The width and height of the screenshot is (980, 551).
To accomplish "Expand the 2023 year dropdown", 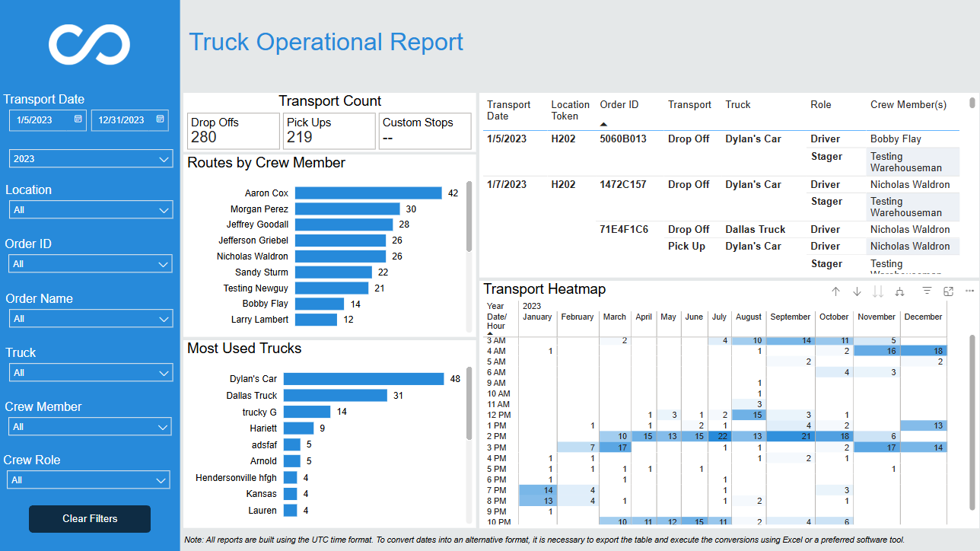I will [x=91, y=159].
